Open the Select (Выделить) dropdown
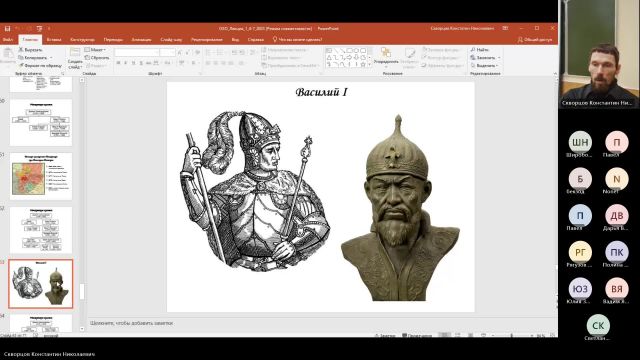This screenshot has width=640, height=360. (x=485, y=65)
